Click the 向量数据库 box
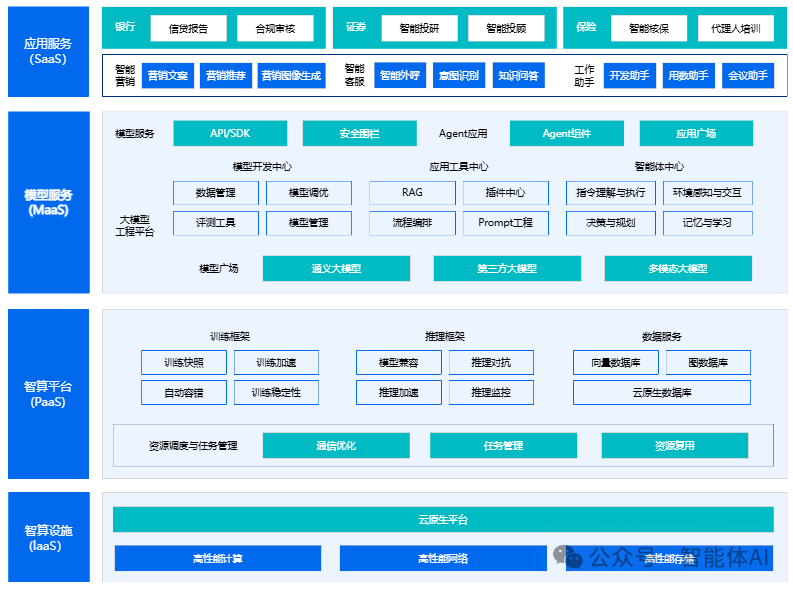Image resolution: width=793 pixels, height=589 pixels. coord(616,363)
